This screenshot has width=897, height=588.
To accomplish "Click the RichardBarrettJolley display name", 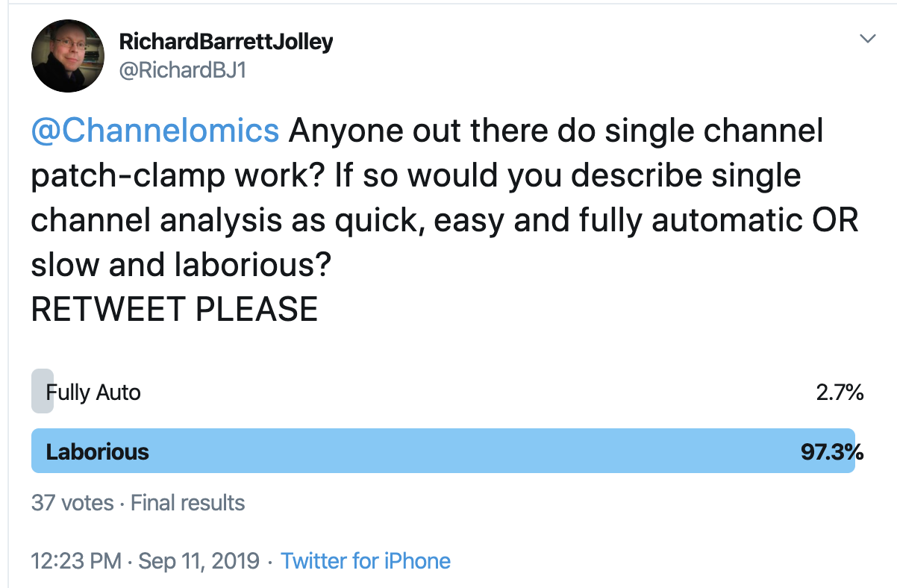I will click(226, 43).
